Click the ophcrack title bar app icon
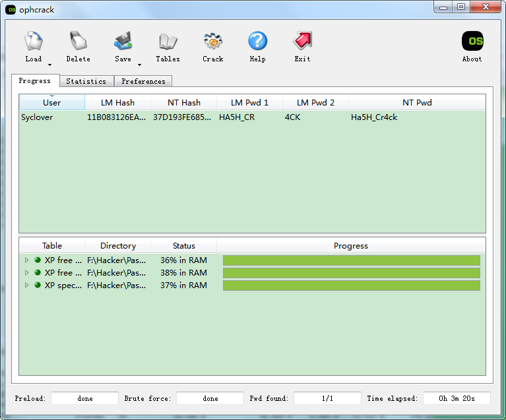 tap(11, 10)
